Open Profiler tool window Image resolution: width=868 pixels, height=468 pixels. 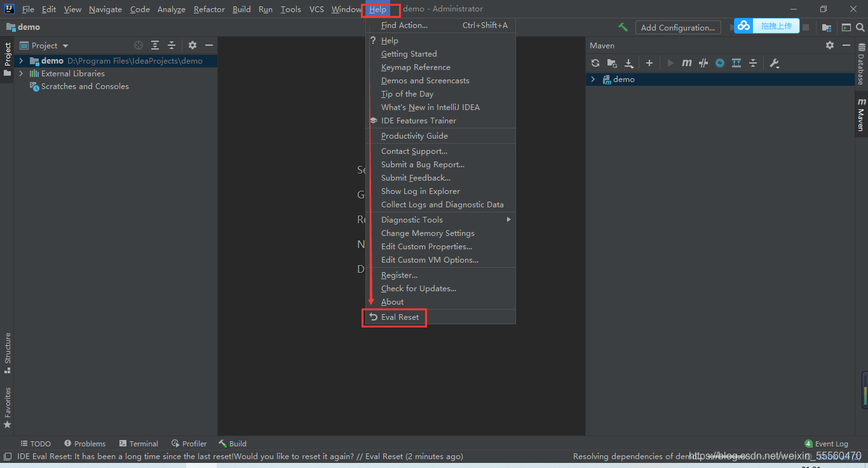tap(189, 444)
